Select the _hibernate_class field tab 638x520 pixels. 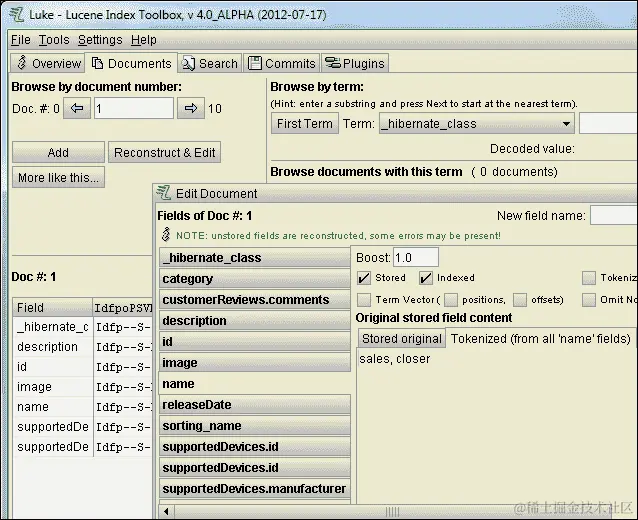tap(255, 258)
